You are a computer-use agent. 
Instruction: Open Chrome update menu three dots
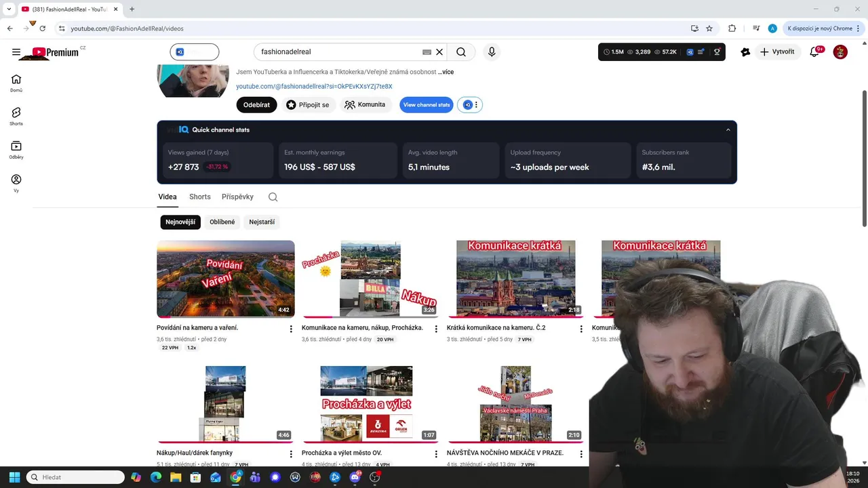point(859,28)
